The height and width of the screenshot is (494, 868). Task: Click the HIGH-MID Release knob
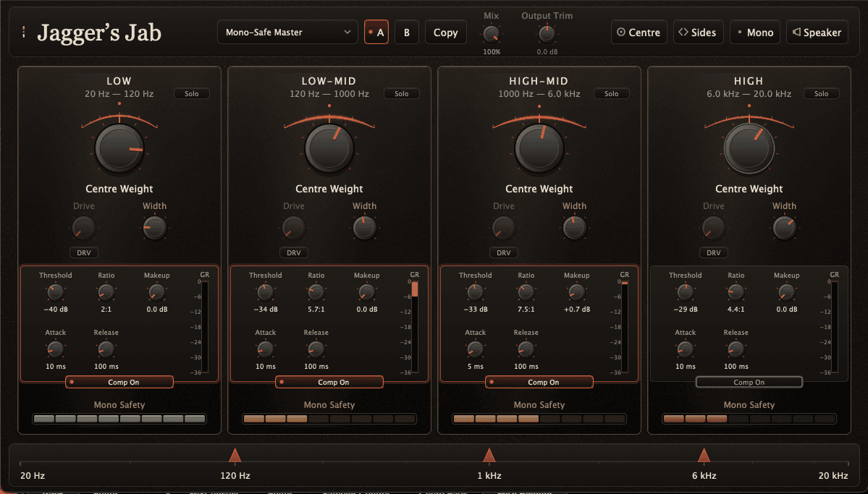coord(526,349)
